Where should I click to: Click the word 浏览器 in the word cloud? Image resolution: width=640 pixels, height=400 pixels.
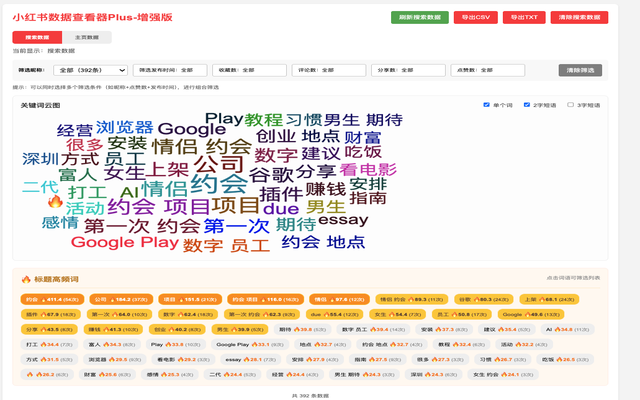pos(124,127)
